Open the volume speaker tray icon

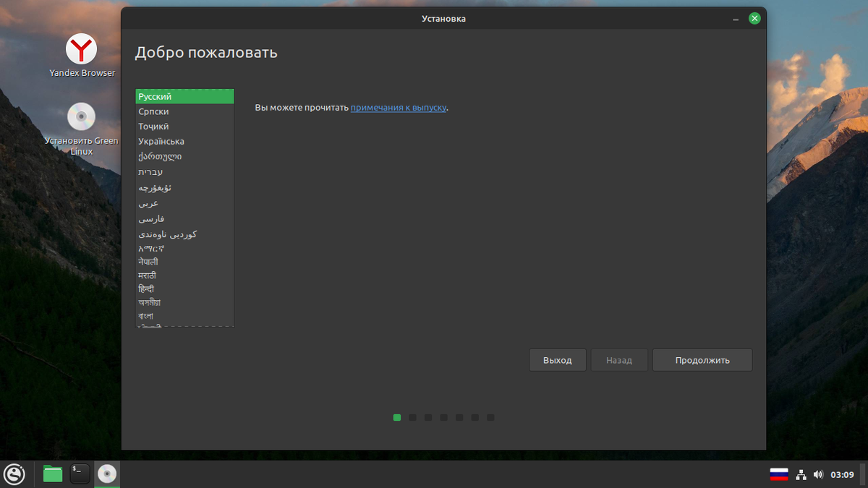(818, 475)
